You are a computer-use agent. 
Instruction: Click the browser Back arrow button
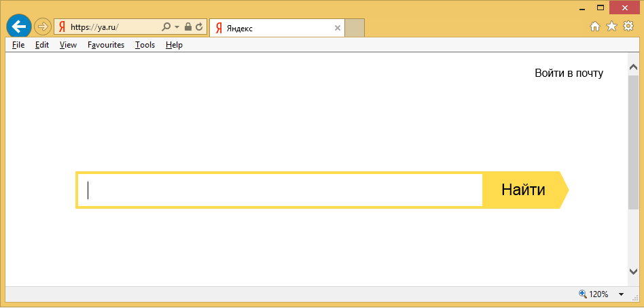pyautogui.click(x=19, y=27)
